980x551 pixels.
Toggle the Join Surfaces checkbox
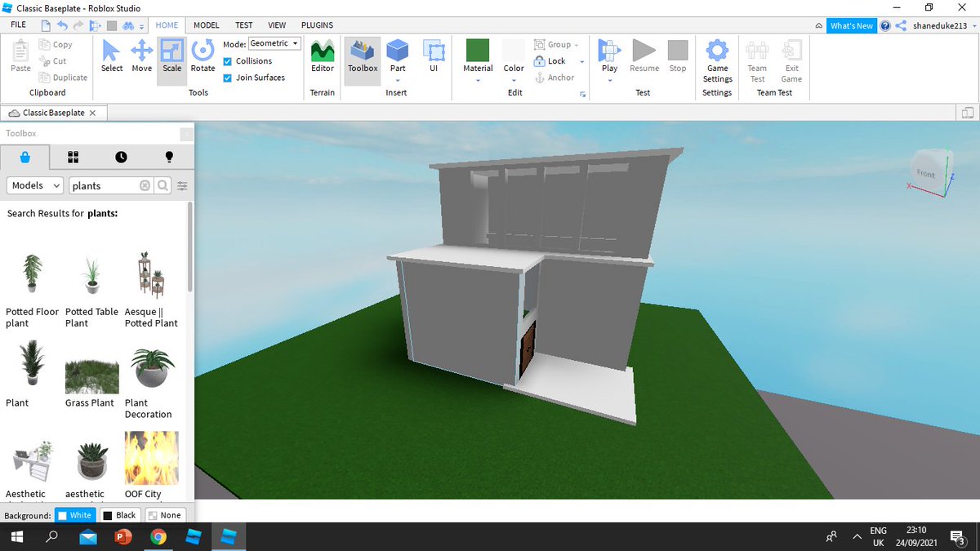tap(228, 78)
